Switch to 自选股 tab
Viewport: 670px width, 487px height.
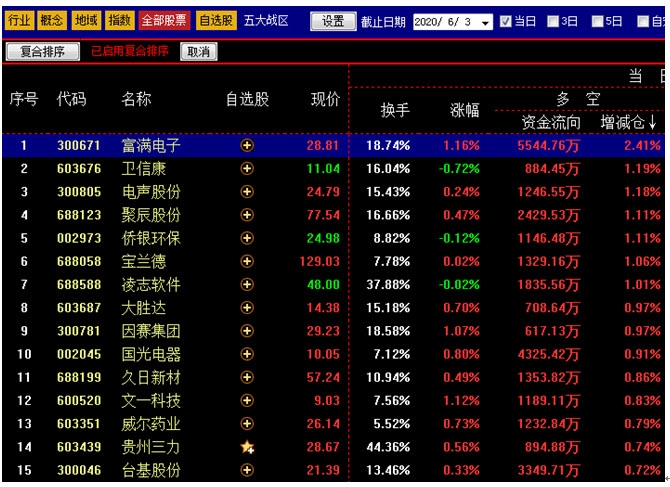216,20
